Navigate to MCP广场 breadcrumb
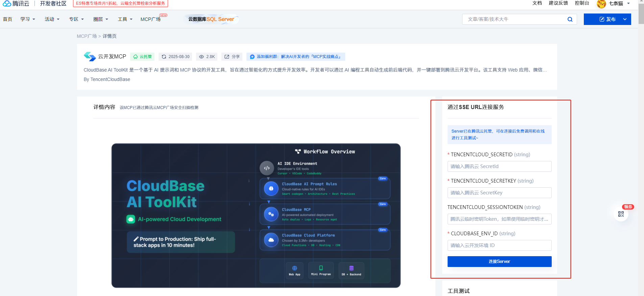644x296 pixels. pos(87,36)
